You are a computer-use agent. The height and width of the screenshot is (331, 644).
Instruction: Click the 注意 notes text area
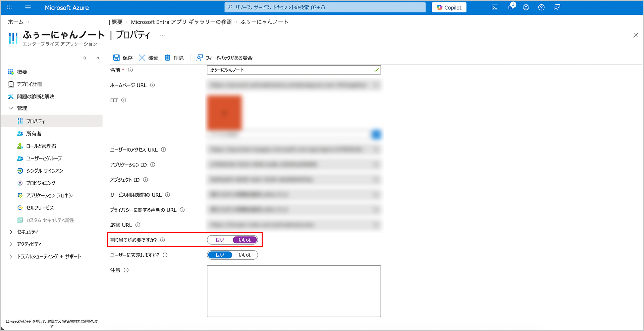click(293, 291)
